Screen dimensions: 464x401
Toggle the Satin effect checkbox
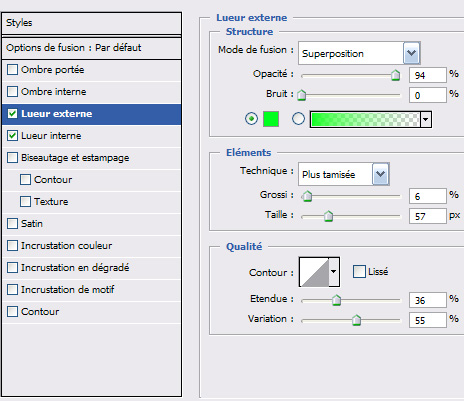point(12,224)
